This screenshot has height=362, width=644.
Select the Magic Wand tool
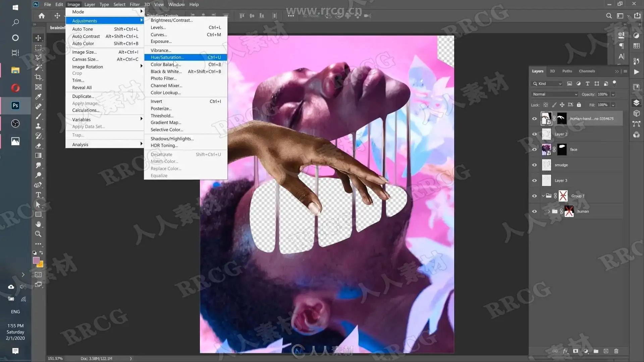[38, 67]
